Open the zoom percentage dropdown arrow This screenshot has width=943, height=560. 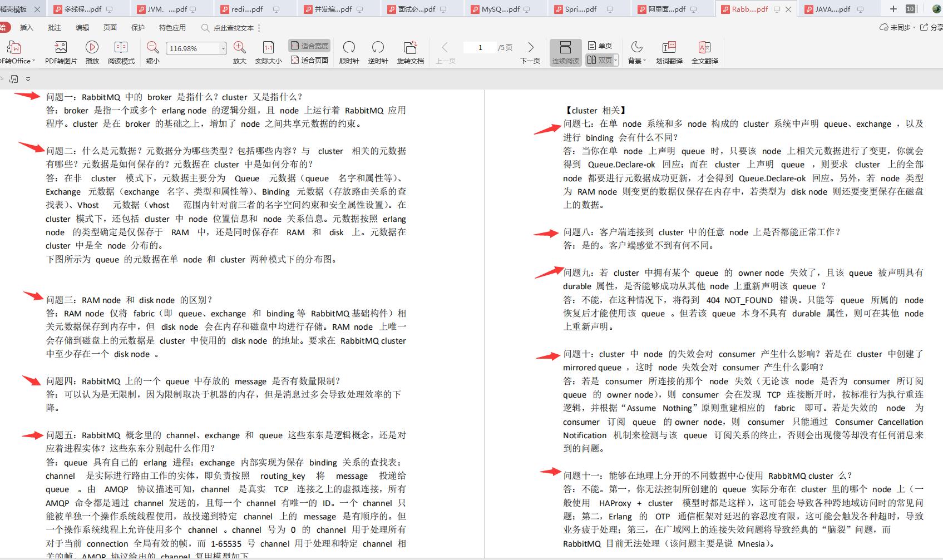pyautogui.click(x=223, y=48)
